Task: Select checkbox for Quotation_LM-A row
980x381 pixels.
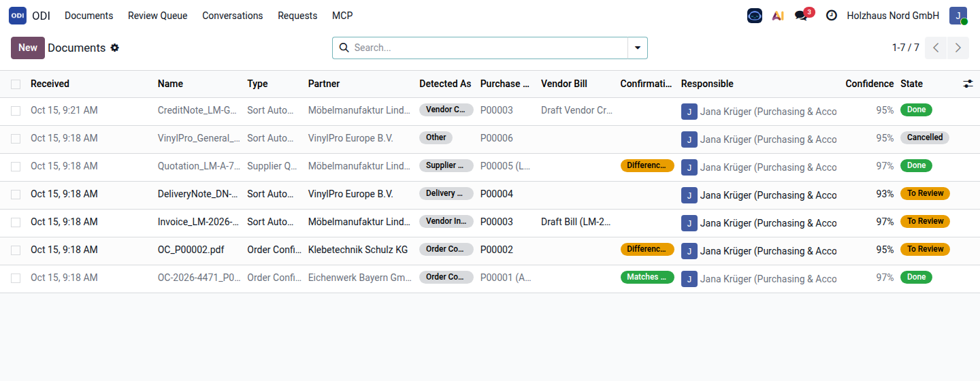Action: [x=16, y=167]
